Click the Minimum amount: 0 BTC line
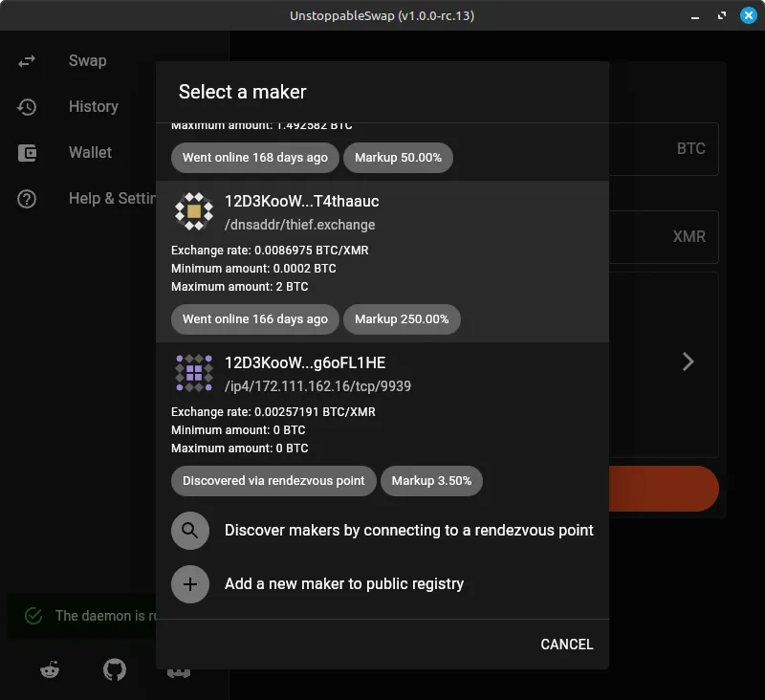This screenshot has width=765, height=700. (238, 430)
